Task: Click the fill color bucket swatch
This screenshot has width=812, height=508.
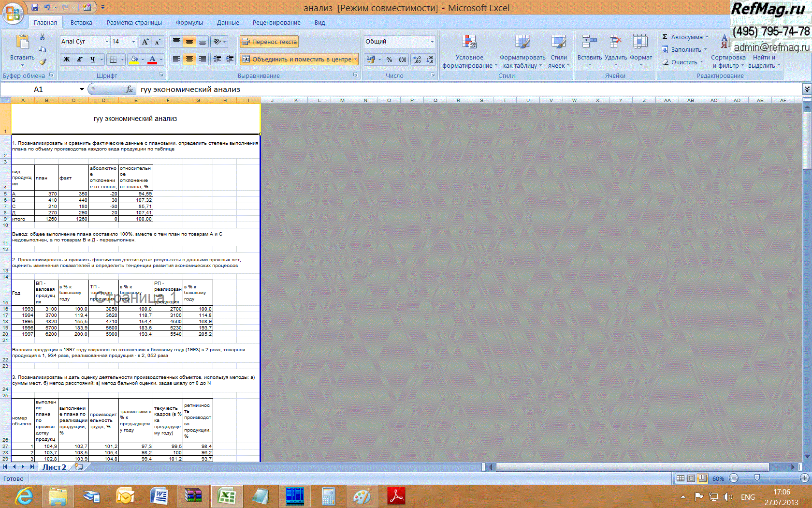Action: 134,60
